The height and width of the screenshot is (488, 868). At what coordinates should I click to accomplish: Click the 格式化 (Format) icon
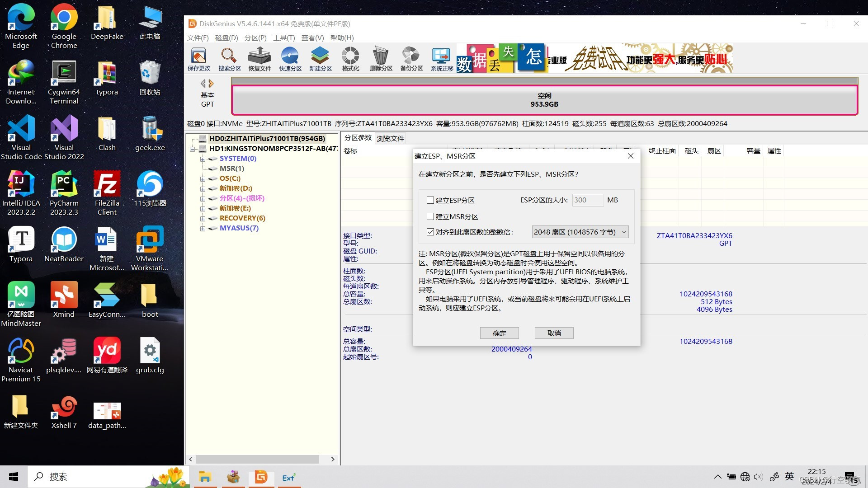tap(349, 58)
